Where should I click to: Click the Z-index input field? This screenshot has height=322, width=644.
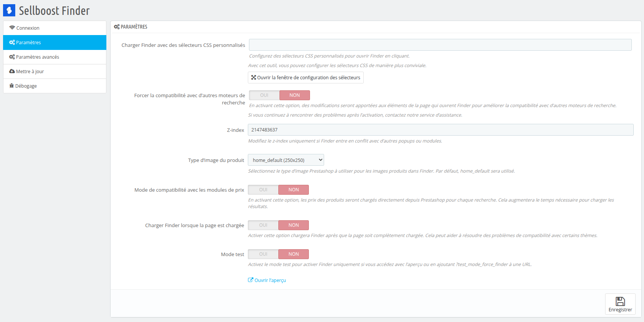[x=441, y=130]
